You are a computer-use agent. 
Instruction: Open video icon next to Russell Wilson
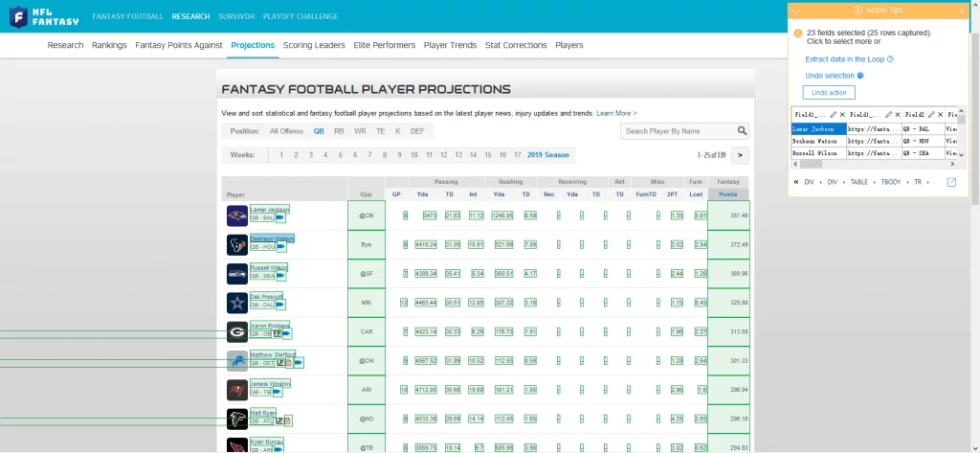click(x=280, y=276)
